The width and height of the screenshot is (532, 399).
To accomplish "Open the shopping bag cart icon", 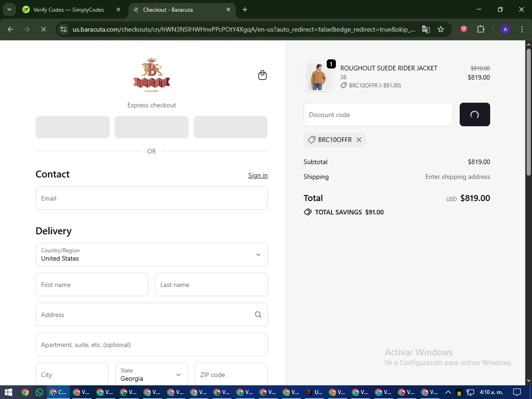I will [x=262, y=75].
